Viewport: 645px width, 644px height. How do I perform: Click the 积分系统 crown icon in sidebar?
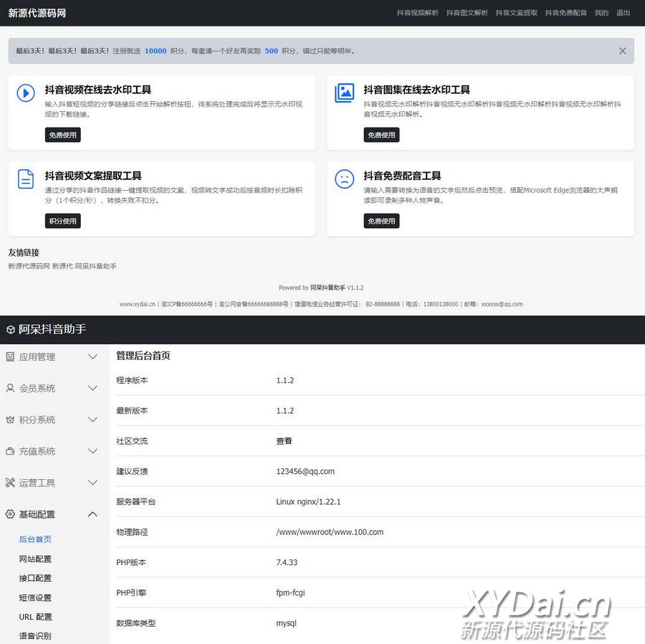pyautogui.click(x=10, y=420)
